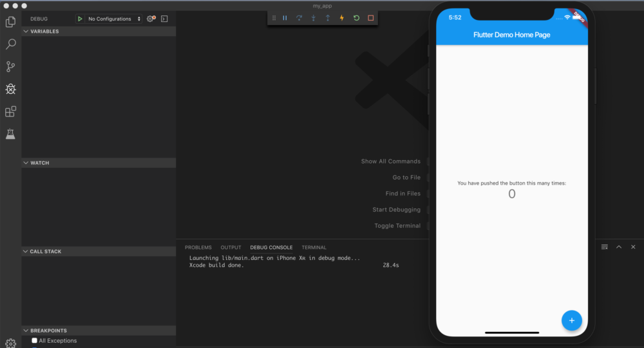The image size is (644, 348).
Task: Pause the debug session
Action: point(285,18)
